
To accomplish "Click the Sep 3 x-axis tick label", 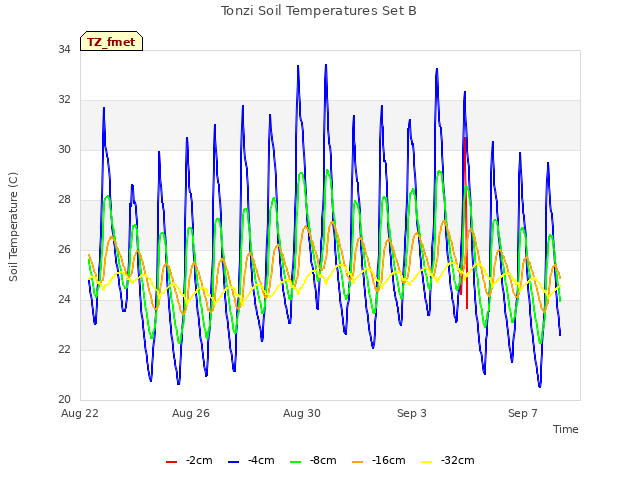I will pos(412,413).
